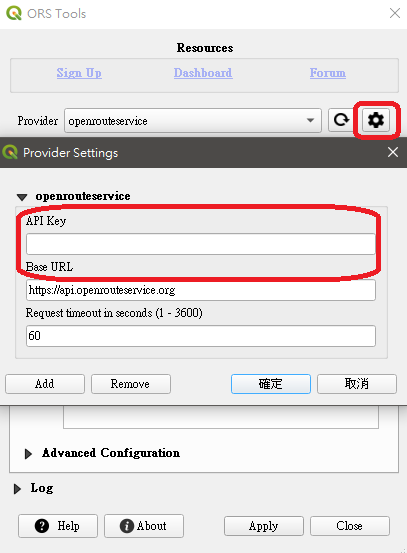Click the QGIS logo in Provider Settings title

(x=10, y=152)
